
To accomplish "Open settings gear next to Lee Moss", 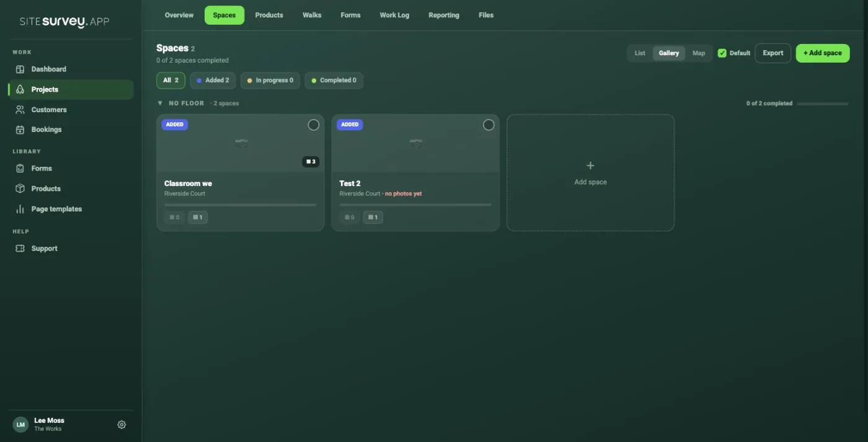I will click(x=122, y=425).
